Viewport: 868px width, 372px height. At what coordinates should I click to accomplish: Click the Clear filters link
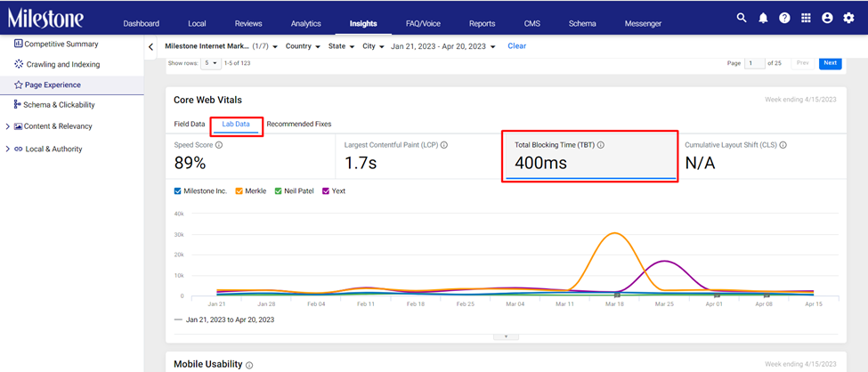click(517, 46)
